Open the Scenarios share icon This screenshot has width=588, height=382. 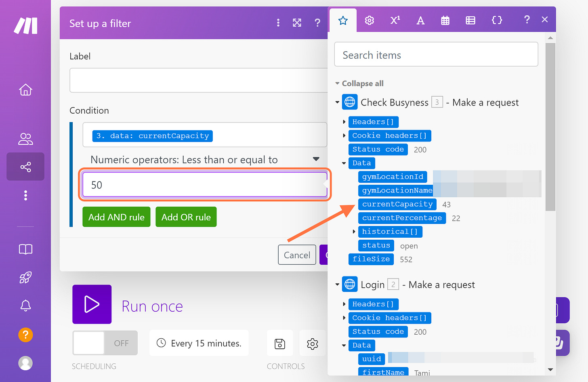pyautogui.click(x=25, y=167)
